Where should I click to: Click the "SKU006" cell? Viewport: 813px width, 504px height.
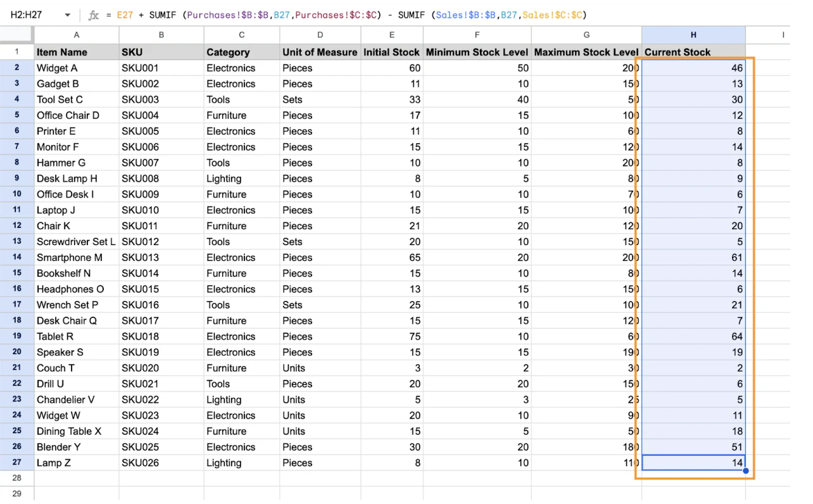click(161, 147)
